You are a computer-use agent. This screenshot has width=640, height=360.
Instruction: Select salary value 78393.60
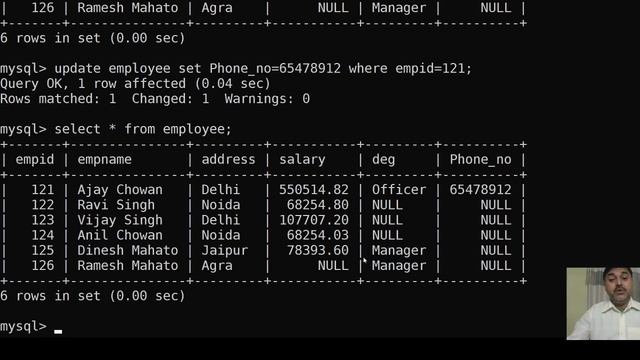point(318,250)
